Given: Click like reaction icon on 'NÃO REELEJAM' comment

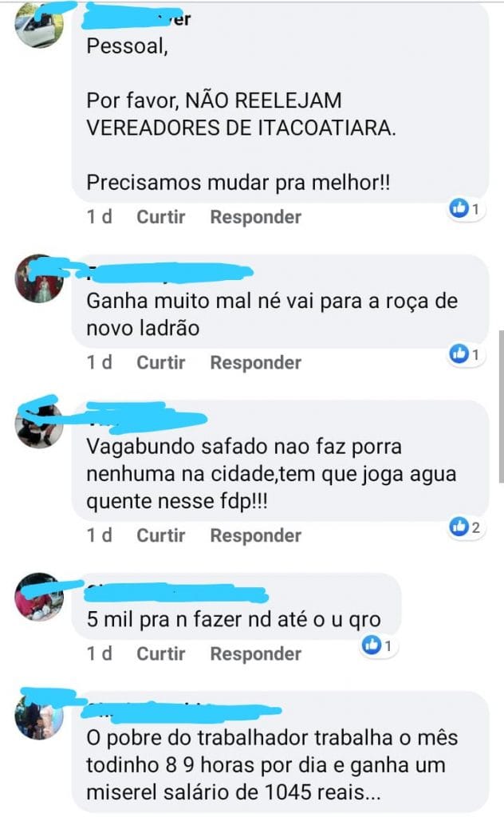Looking at the screenshot, I should (x=459, y=208).
